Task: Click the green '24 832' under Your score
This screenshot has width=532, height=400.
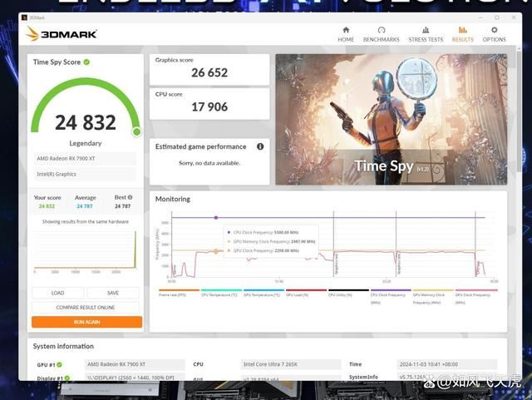Action: 47,206
